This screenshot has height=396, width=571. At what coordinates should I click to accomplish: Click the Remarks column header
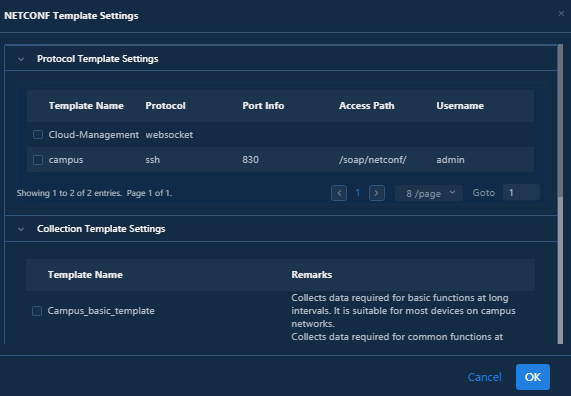click(x=312, y=275)
